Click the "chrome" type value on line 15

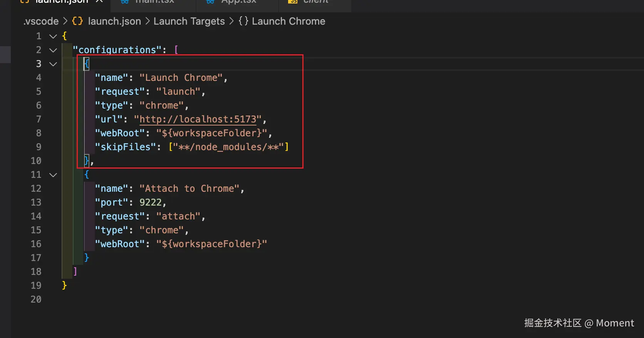[x=161, y=230]
